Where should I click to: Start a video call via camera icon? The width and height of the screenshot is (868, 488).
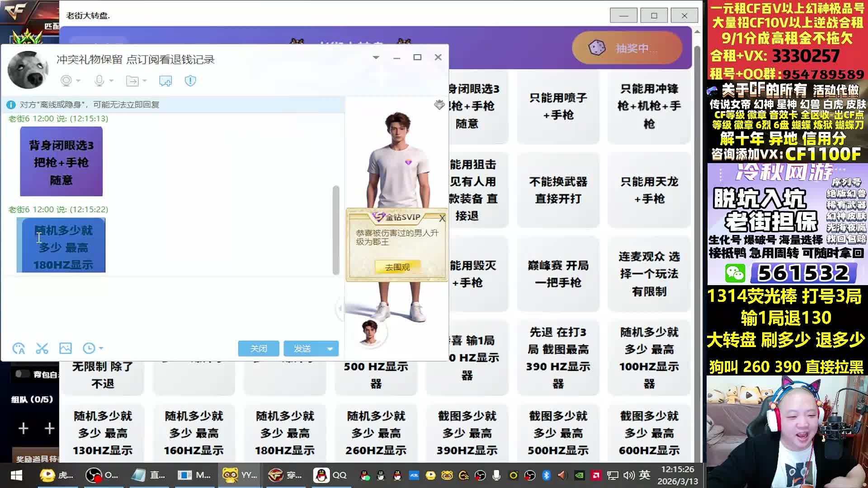(x=66, y=81)
